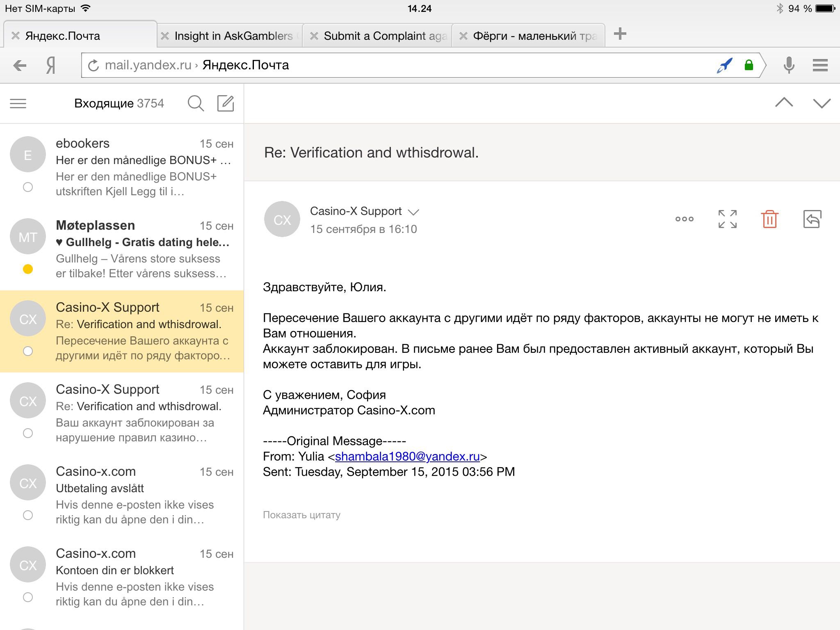840x630 pixels.
Task: Search mail with magnifier icon
Action: [x=196, y=103]
